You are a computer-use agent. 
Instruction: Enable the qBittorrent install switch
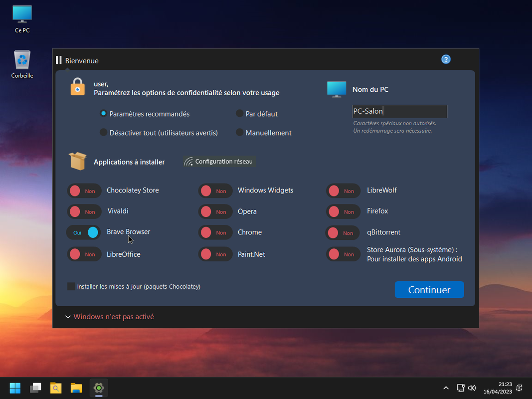click(343, 233)
